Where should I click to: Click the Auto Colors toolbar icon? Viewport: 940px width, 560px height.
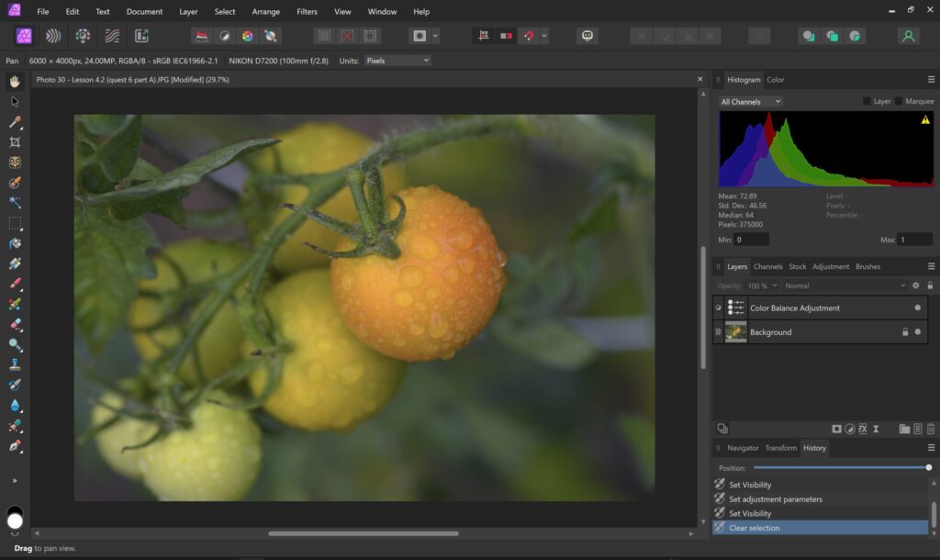click(x=247, y=36)
